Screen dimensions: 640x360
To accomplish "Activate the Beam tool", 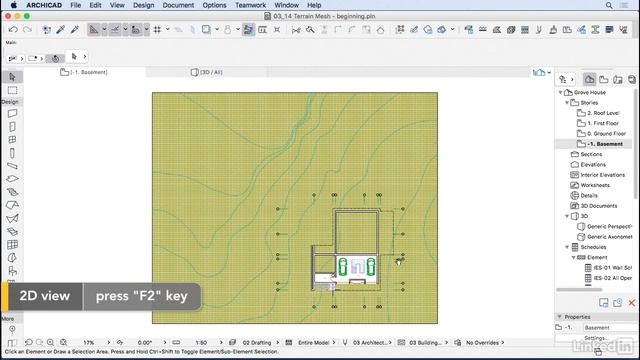I will (12, 166).
